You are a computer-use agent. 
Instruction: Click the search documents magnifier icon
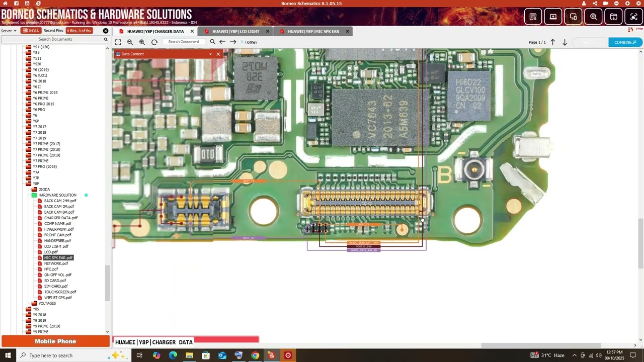coord(106,39)
